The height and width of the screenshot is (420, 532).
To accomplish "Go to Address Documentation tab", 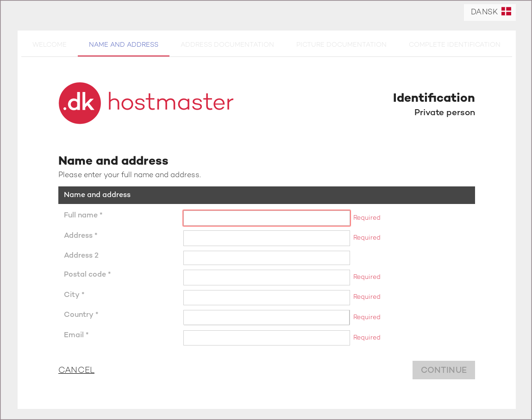I will pyautogui.click(x=227, y=45).
